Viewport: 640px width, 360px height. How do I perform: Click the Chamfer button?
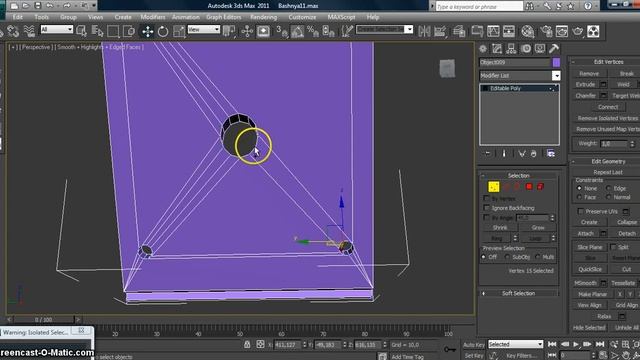585,96
